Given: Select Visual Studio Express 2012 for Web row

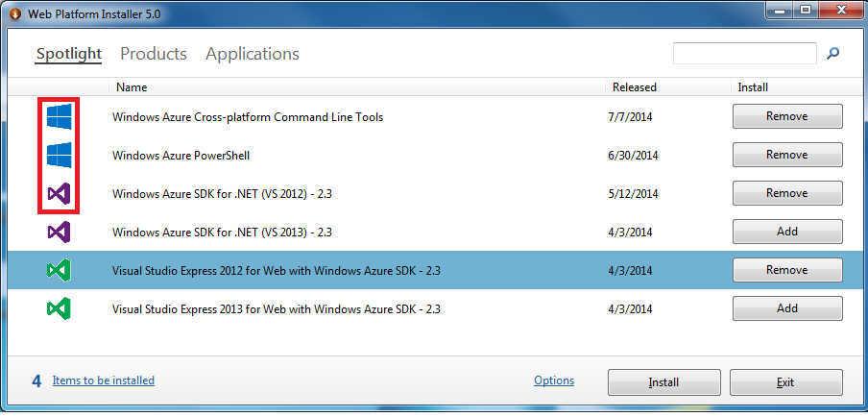Looking at the screenshot, I should (433, 270).
